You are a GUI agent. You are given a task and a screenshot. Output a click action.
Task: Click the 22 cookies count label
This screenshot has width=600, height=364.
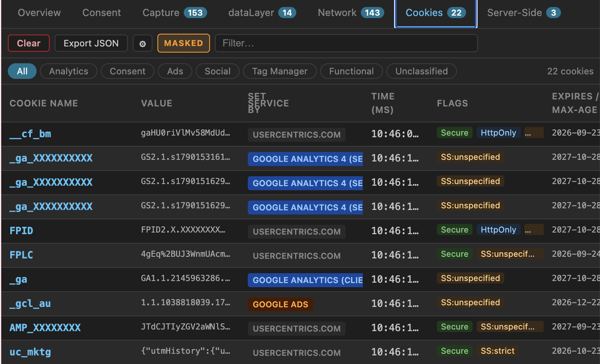click(570, 71)
